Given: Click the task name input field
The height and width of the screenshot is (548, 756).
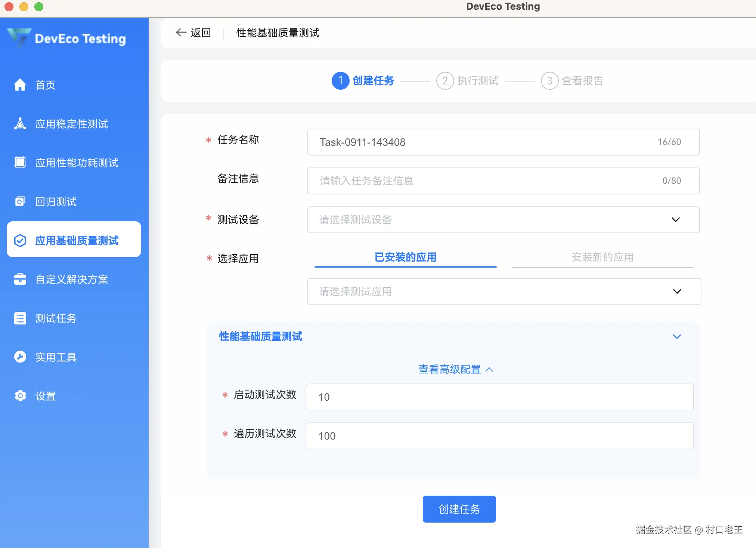Looking at the screenshot, I should (x=486, y=142).
